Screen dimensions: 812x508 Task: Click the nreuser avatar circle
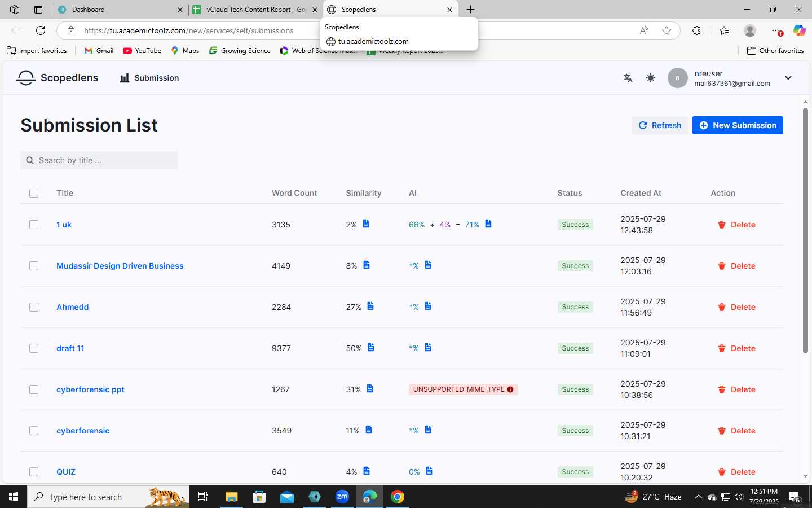point(678,78)
